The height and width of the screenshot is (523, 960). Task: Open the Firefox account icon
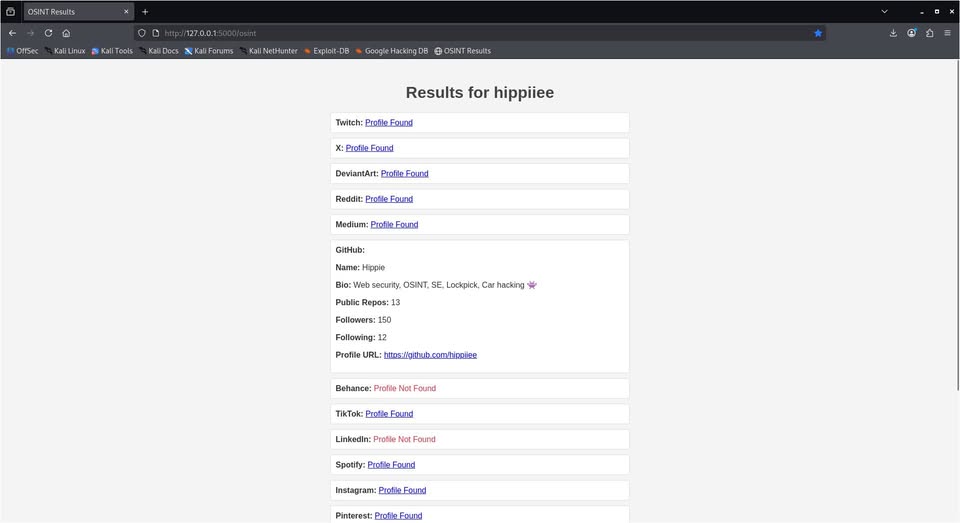pyautogui.click(x=912, y=33)
